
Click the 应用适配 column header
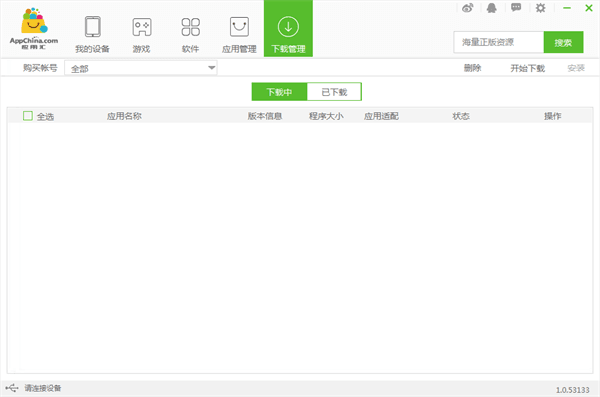coord(381,116)
